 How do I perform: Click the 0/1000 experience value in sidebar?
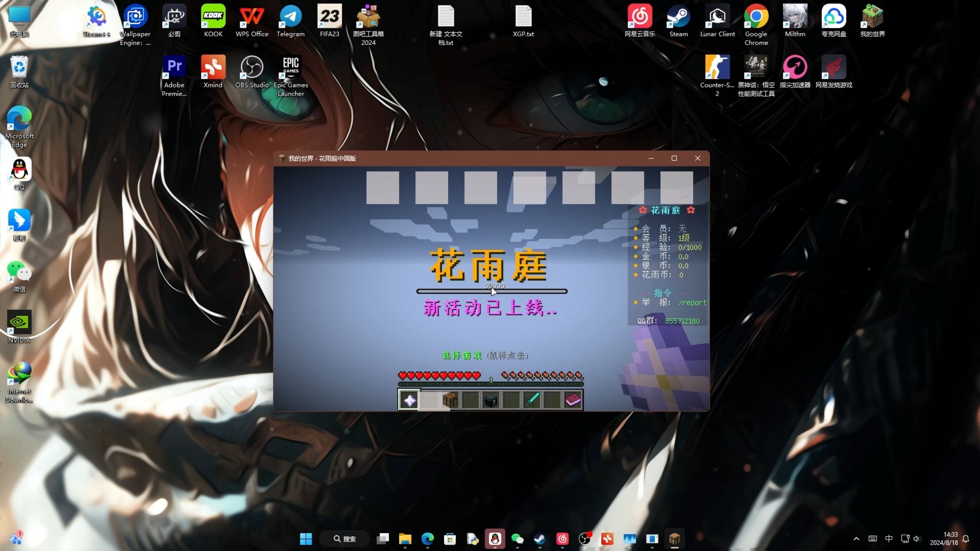(690, 248)
